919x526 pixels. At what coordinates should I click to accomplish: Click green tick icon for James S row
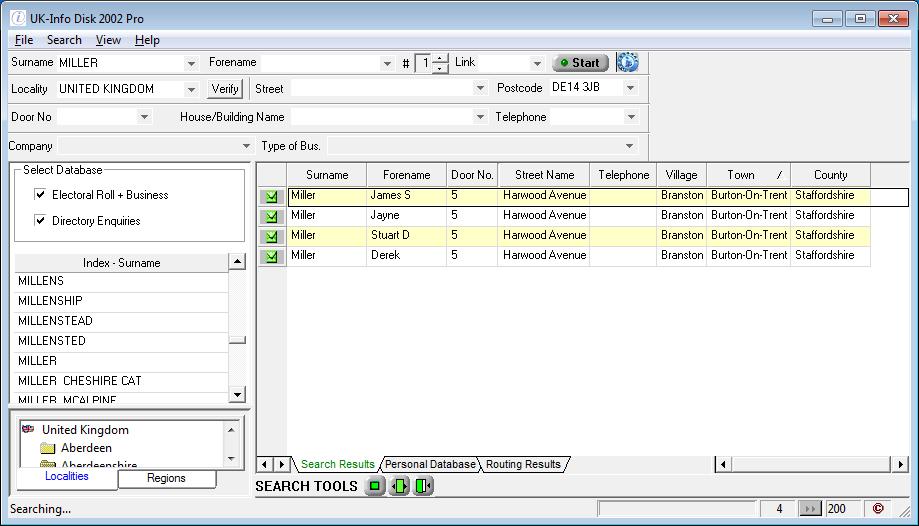click(271, 197)
